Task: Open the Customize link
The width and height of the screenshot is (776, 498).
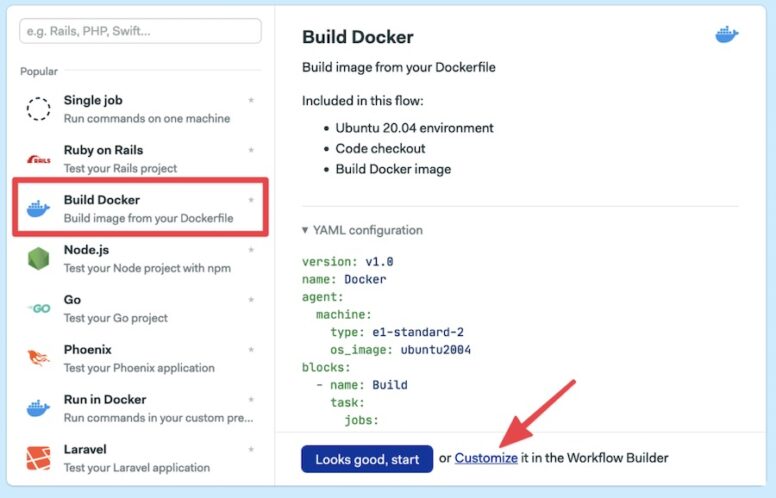Action: coord(486,458)
